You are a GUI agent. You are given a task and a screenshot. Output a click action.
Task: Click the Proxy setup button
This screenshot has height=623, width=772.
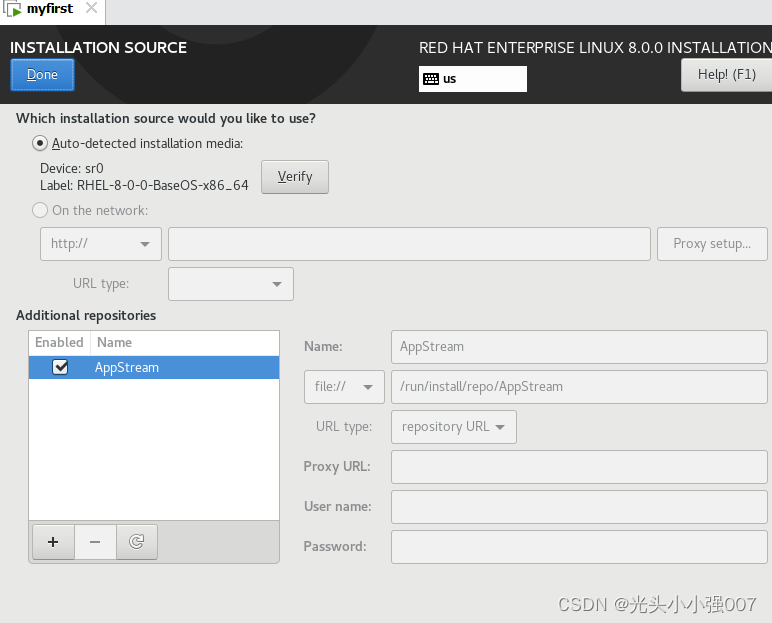712,244
